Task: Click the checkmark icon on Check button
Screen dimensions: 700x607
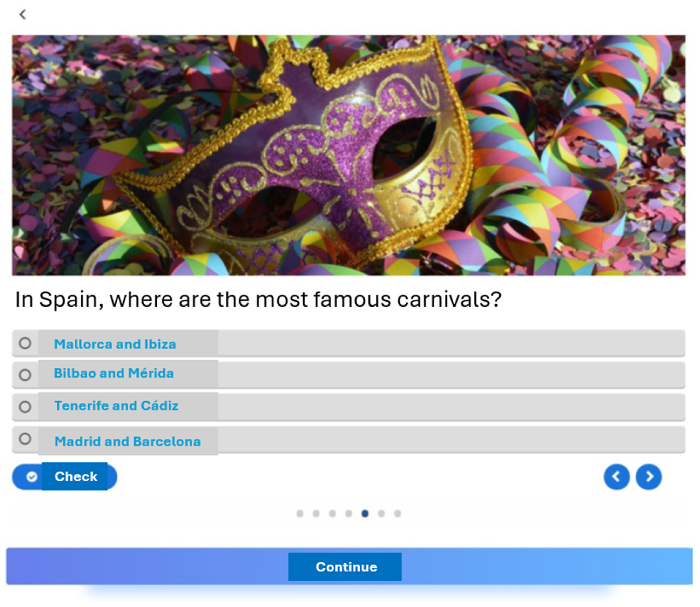Action: point(32,476)
